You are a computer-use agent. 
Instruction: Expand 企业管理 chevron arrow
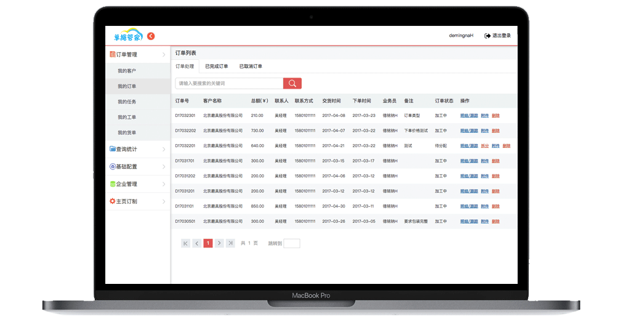(x=164, y=184)
